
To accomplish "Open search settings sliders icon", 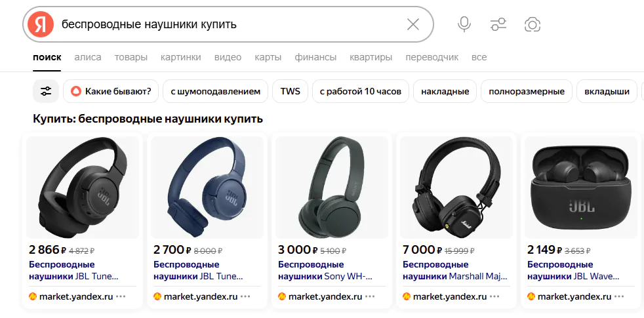I will 498,25.
